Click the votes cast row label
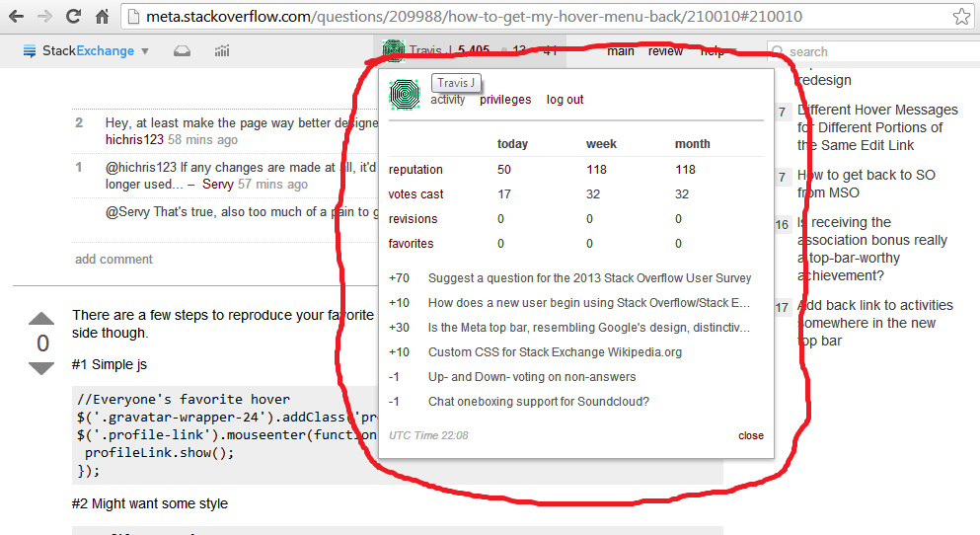 pos(415,194)
